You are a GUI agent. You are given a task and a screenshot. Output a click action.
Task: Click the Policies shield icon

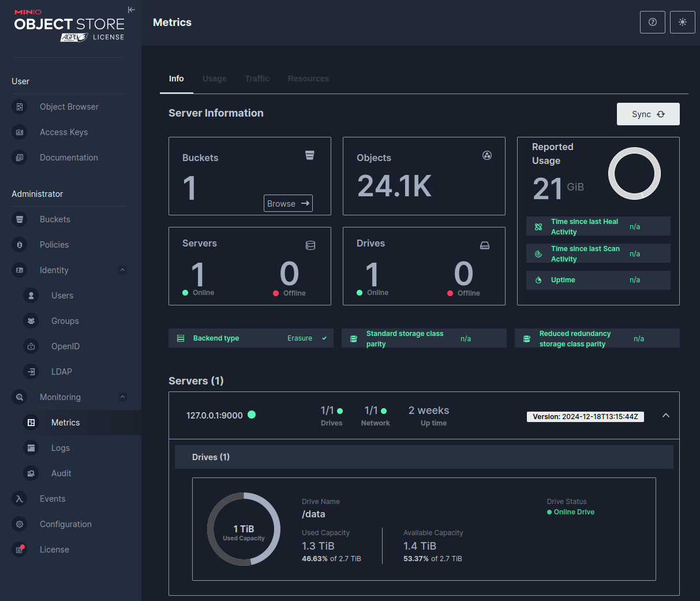pos(20,245)
